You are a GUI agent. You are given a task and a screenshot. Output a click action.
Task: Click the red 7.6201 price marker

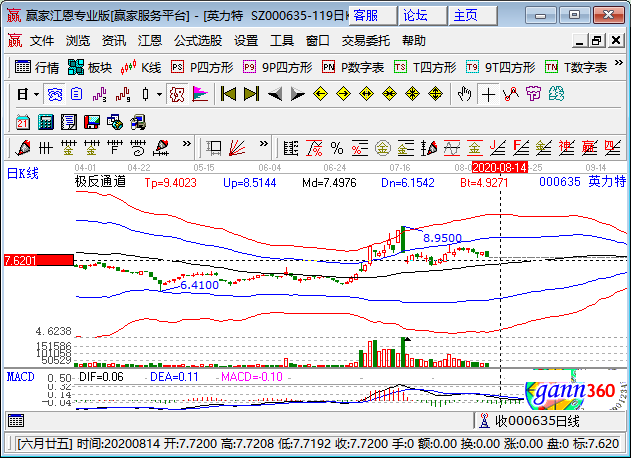[x=39, y=260]
